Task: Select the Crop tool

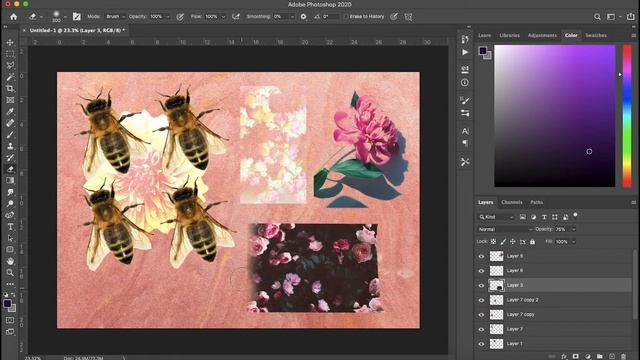Action: (x=10, y=89)
